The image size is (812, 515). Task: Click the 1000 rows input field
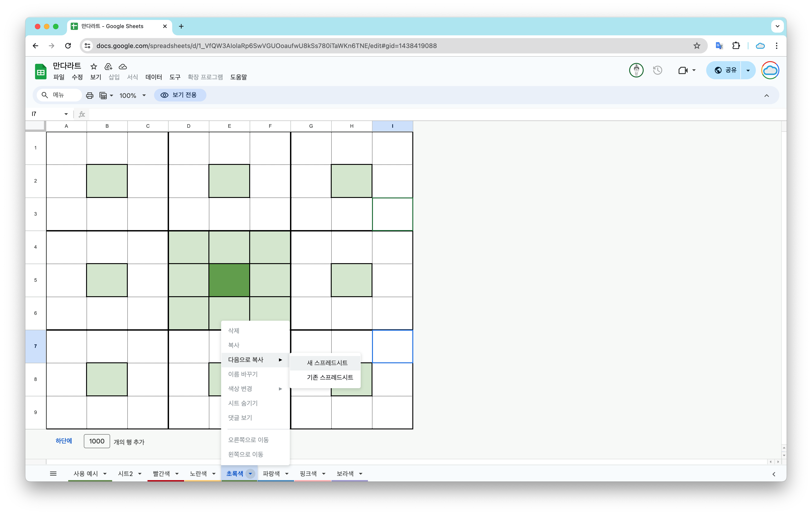coord(97,441)
